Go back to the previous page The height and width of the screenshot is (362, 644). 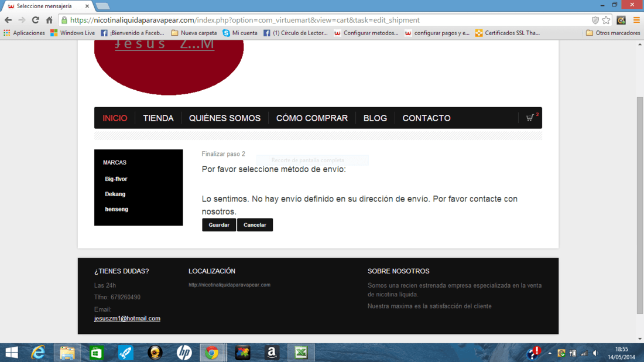[x=8, y=20]
